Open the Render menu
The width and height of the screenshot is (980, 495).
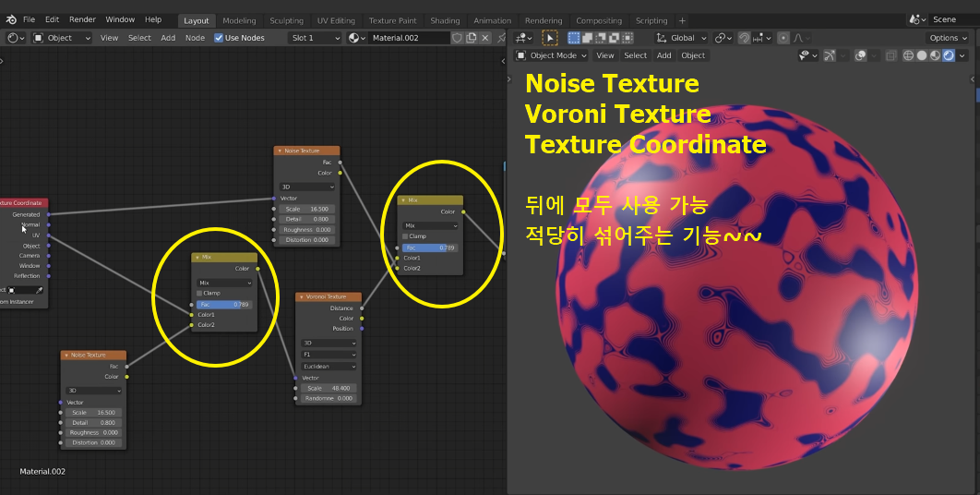82,19
